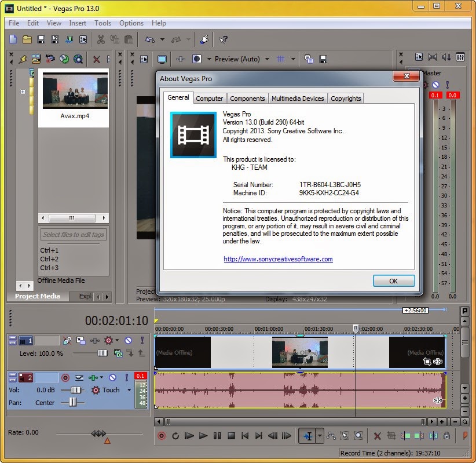The height and width of the screenshot is (463, 476).
Task: Mute video track 1
Action: tap(129, 341)
